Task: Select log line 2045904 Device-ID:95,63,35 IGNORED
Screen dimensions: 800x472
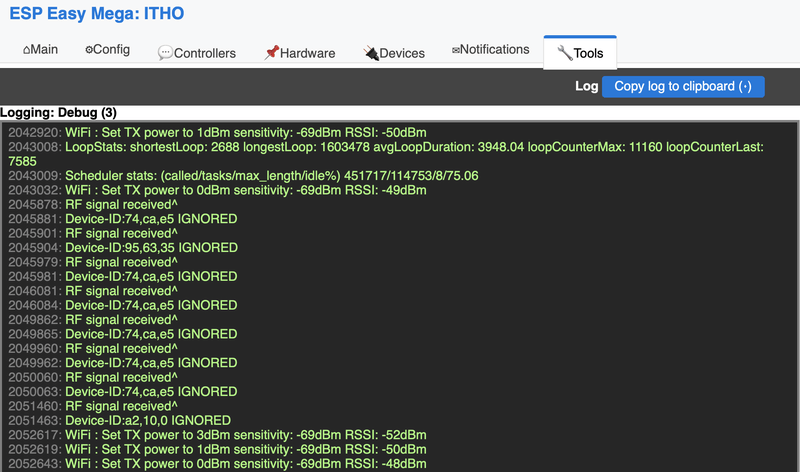Action: 123,248
